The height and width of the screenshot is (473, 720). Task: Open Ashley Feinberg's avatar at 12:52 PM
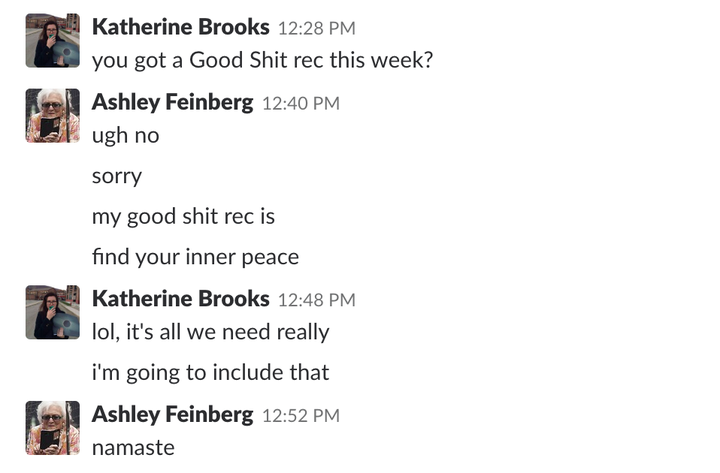[52, 428]
